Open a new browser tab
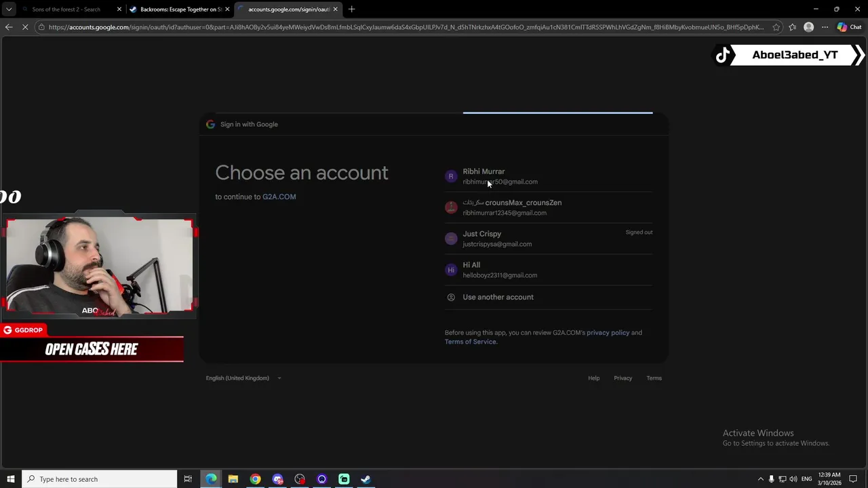This screenshot has height=488, width=868. 351,9
